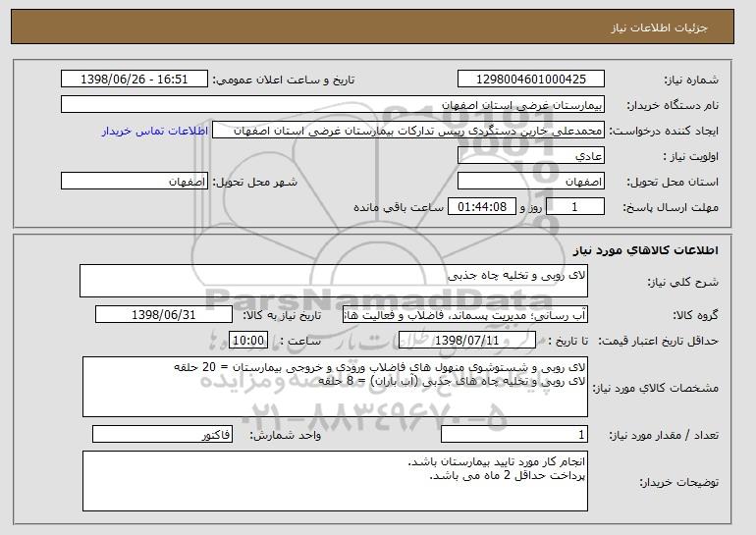Screen dimensions: 756x535
Task: Click the goods group field آب رسانی
Action: tap(465, 315)
